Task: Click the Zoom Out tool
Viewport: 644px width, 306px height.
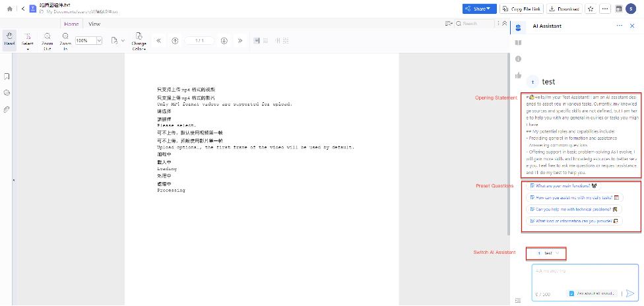Action: pos(47,40)
